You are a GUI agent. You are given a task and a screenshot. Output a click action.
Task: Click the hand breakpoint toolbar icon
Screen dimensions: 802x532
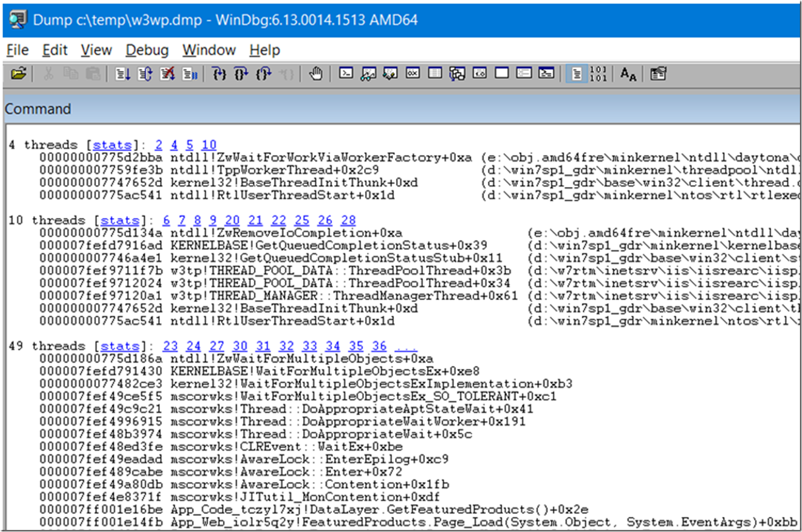click(x=316, y=74)
